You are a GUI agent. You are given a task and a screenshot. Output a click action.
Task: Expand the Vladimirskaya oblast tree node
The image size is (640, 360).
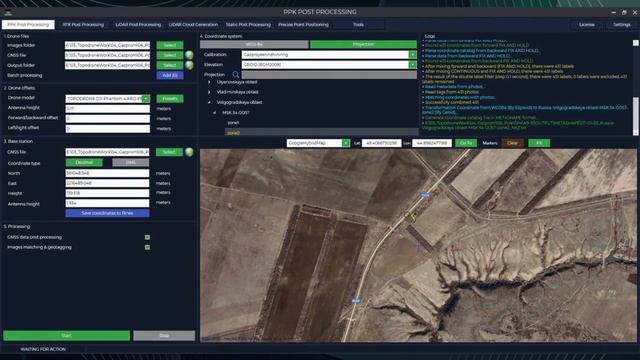[x=209, y=92]
